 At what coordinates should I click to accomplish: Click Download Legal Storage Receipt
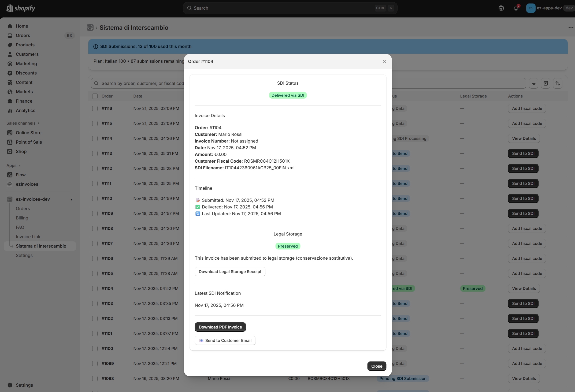click(230, 271)
